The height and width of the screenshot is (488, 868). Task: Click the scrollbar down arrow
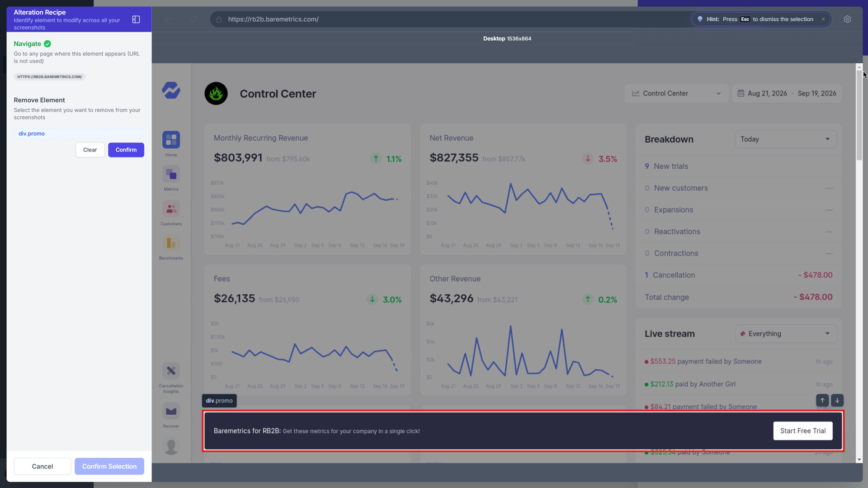coord(859,460)
